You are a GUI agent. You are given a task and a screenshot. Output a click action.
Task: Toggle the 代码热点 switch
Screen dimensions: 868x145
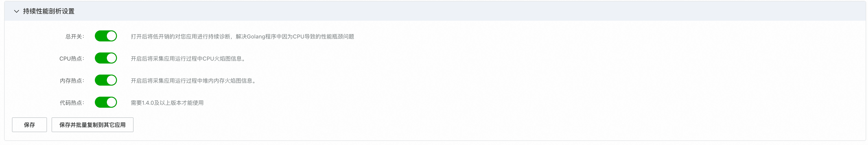pos(106,102)
